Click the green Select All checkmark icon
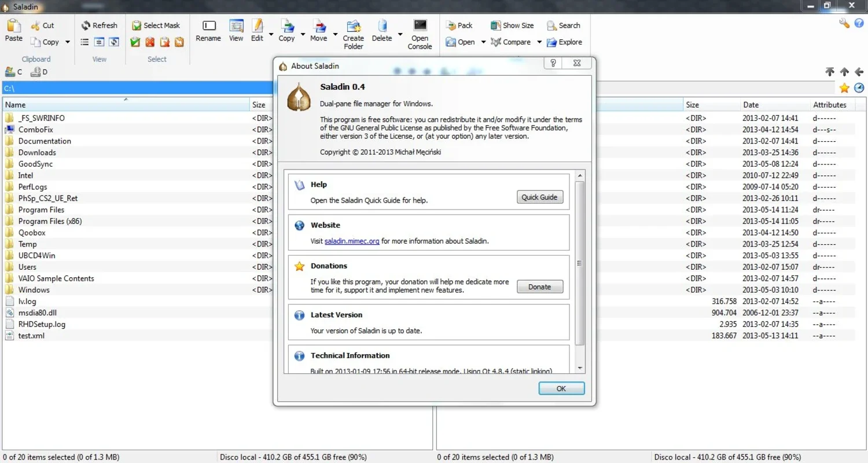Screen dimensions: 868x463 [135, 42]
